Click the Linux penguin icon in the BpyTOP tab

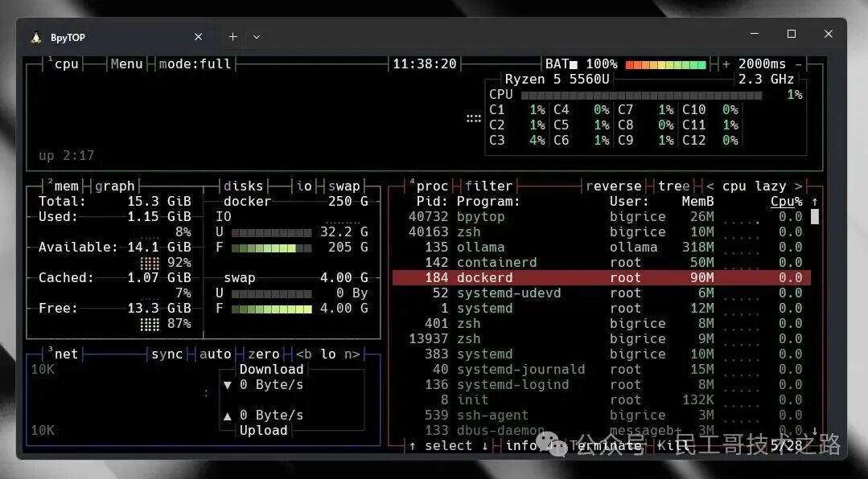click(x=36, y=38)
